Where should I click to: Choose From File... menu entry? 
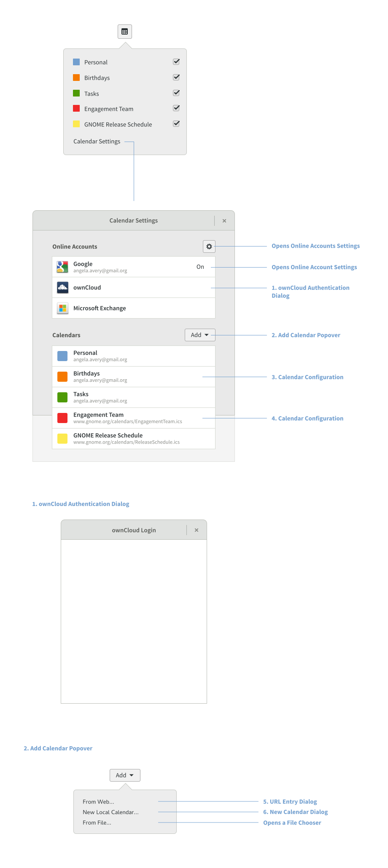[97, 823]
